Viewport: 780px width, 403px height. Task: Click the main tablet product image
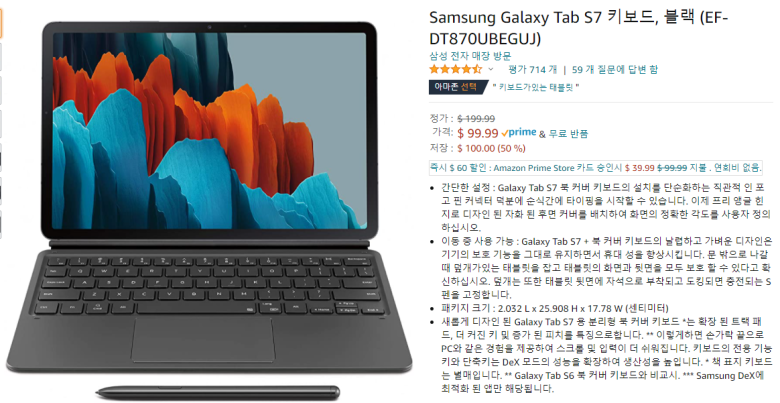pos(209,199)
